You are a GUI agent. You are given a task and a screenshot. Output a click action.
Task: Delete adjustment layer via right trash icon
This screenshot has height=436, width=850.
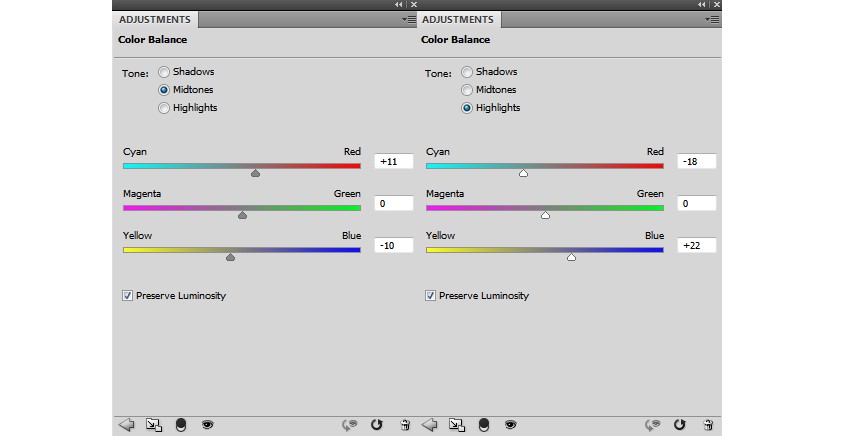[x=708, y=425]
